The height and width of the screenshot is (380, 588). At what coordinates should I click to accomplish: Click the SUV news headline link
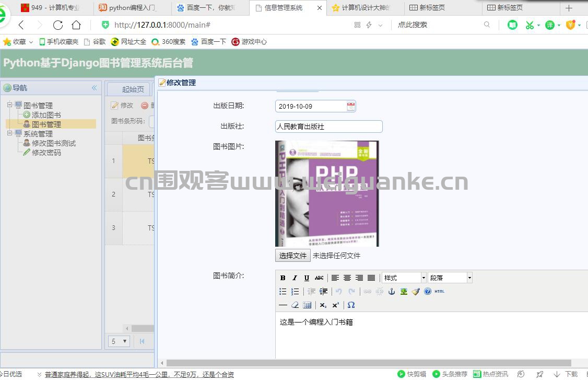(139, 374)
